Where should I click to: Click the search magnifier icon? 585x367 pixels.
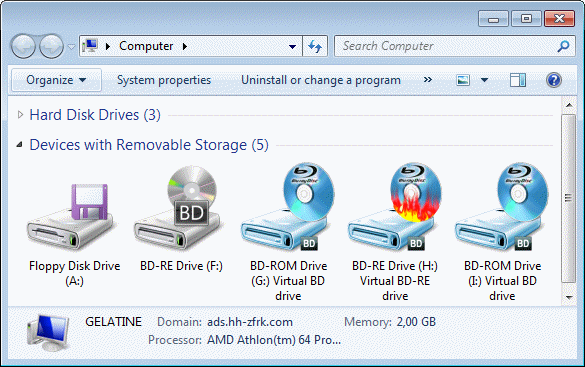(x=563, y=46)
